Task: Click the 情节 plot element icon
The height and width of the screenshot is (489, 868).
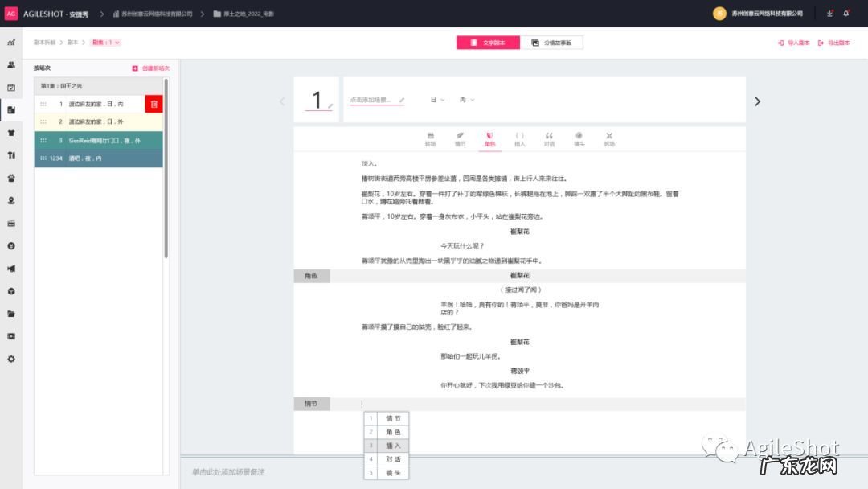Action: click(x=461, y=137)
